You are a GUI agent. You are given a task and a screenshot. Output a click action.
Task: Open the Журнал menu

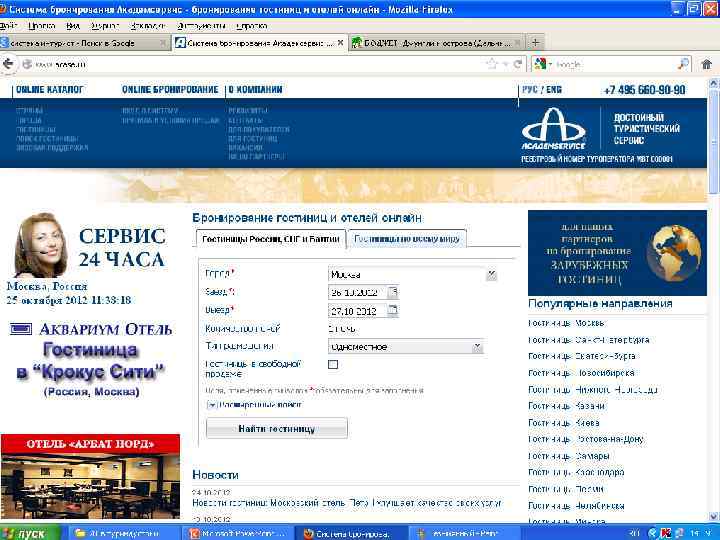105,26
